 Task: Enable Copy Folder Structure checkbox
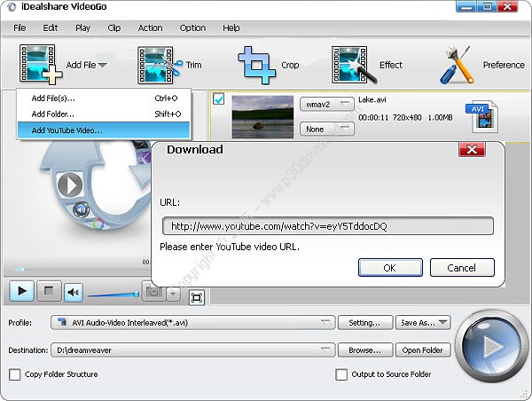(x=14, y=374)
